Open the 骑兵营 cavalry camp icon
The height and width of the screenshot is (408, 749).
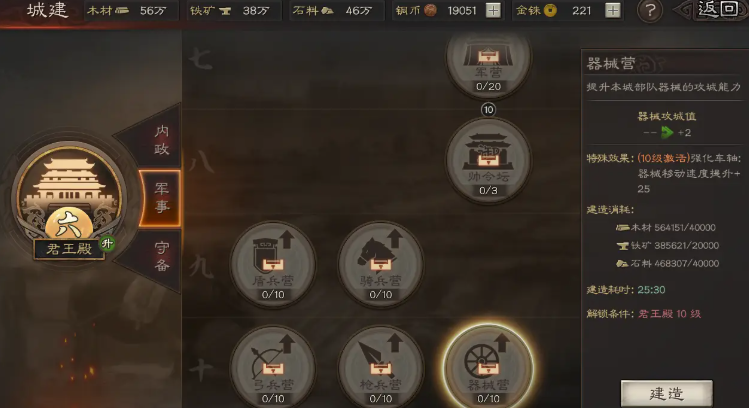coord(381,264)
